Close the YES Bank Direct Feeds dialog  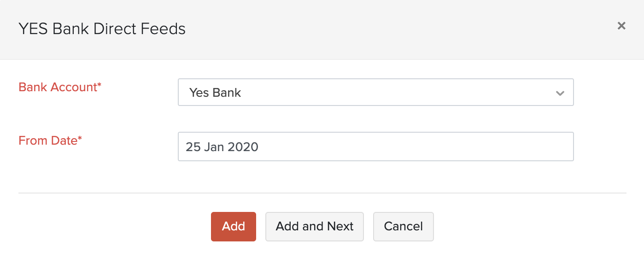621,26
